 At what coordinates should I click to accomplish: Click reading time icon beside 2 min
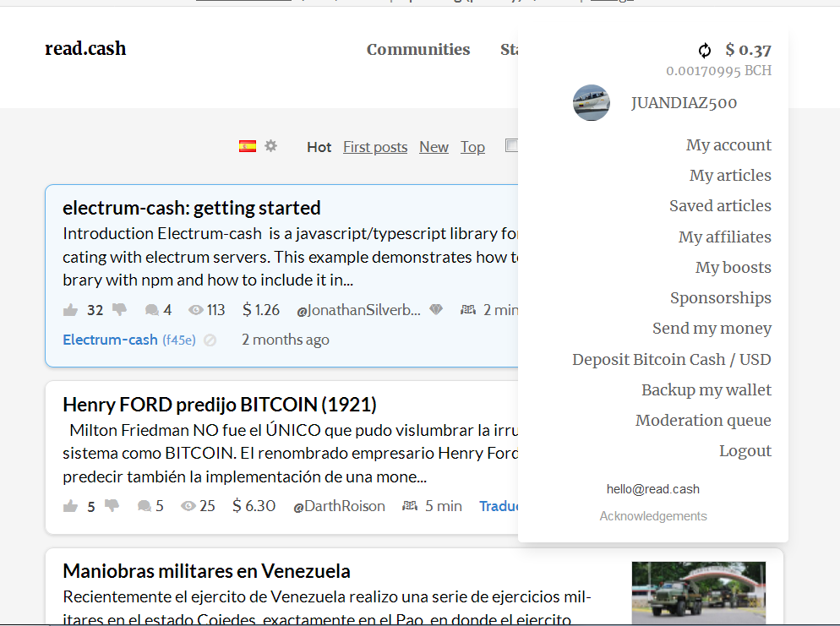click(x=468, y=309)
